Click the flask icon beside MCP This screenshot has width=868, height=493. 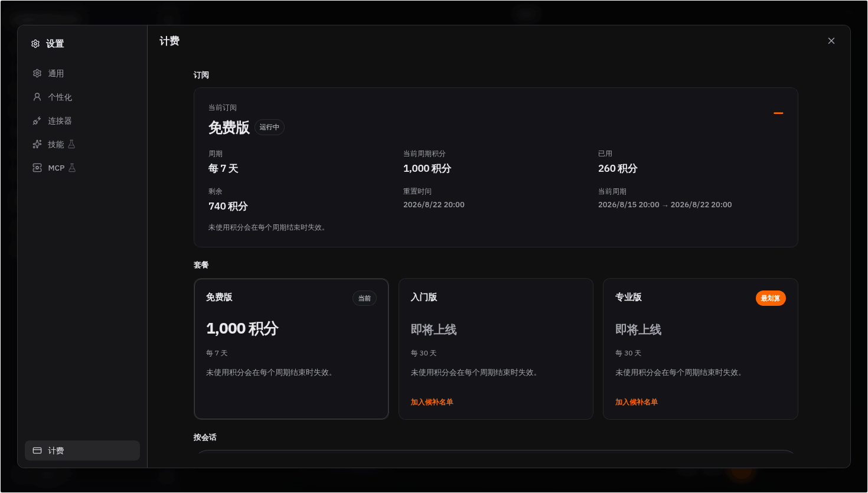pos(72,168)
